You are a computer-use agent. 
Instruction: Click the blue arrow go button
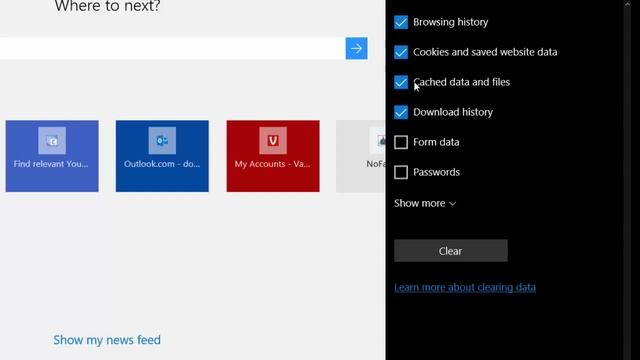pyautogui.click(x=356, y=49)
